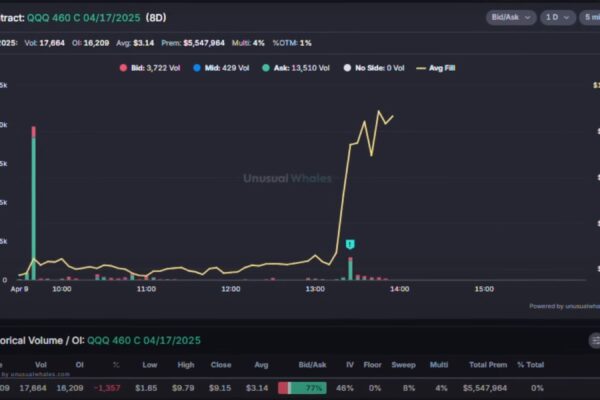Sort by the Low column header
600x400 pixels.
pos(150,365)
